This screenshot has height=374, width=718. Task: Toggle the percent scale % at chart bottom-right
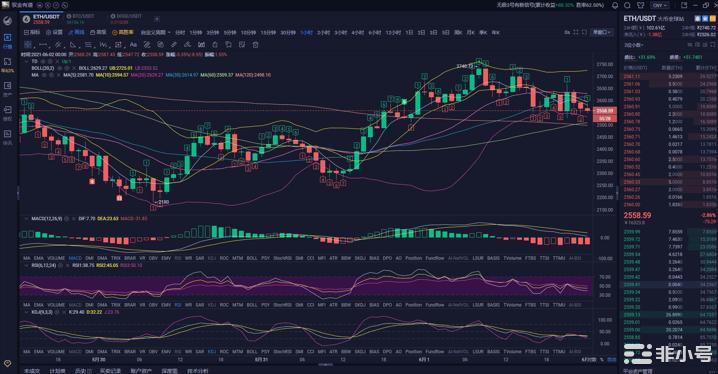[602, 360]
